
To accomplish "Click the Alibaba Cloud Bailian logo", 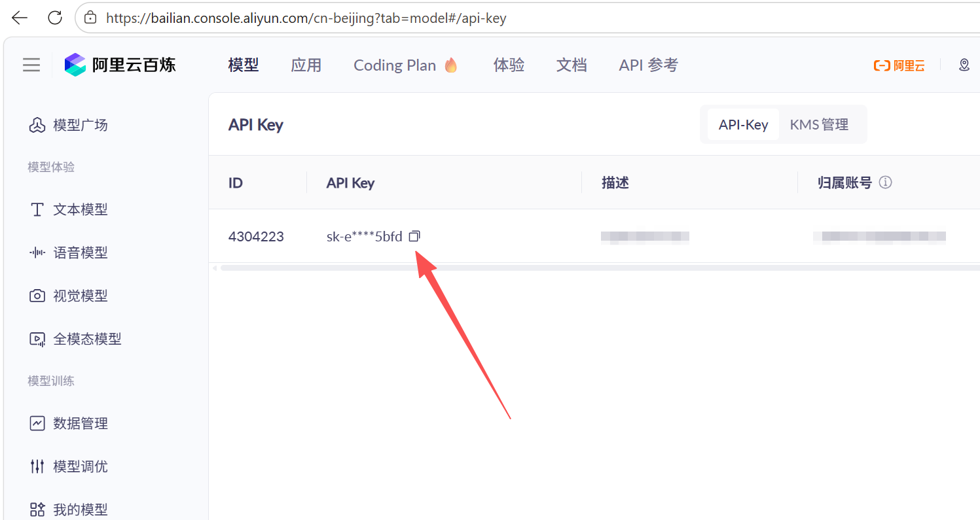I will point(120,65).
